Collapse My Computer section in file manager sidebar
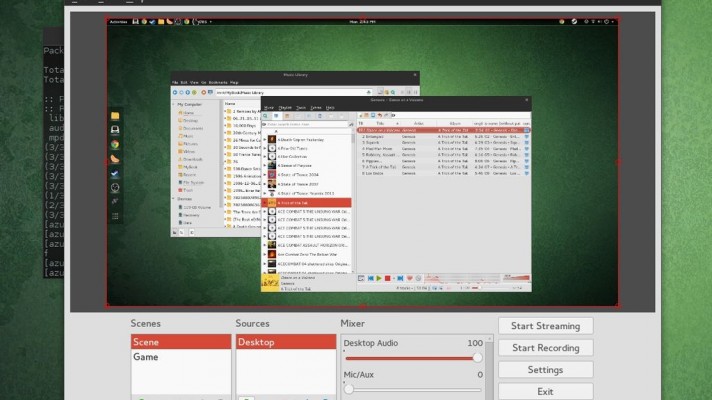712x400 pixels. tap(173, 104)
